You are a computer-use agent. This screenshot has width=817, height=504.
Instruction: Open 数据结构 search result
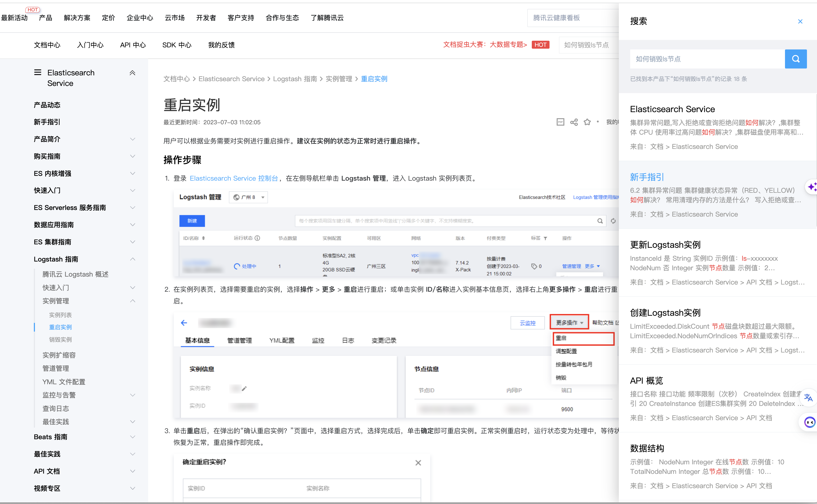click(x=647, y=448)
